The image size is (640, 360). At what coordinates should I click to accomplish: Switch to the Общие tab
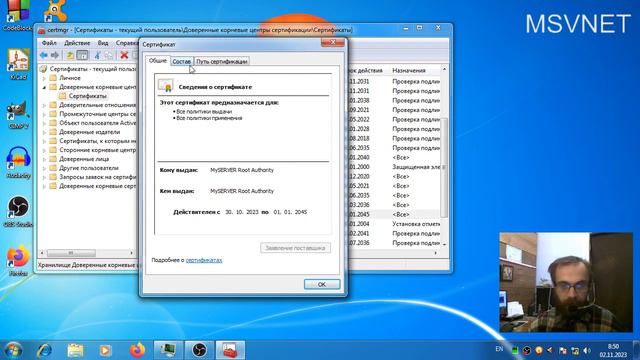(x=158, y=60)
